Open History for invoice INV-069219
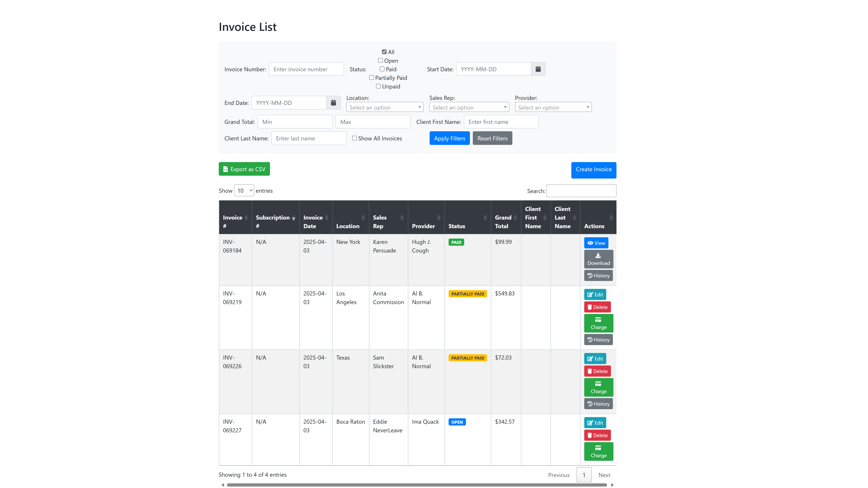Viewport: 868px width, 488px height. 598,340
